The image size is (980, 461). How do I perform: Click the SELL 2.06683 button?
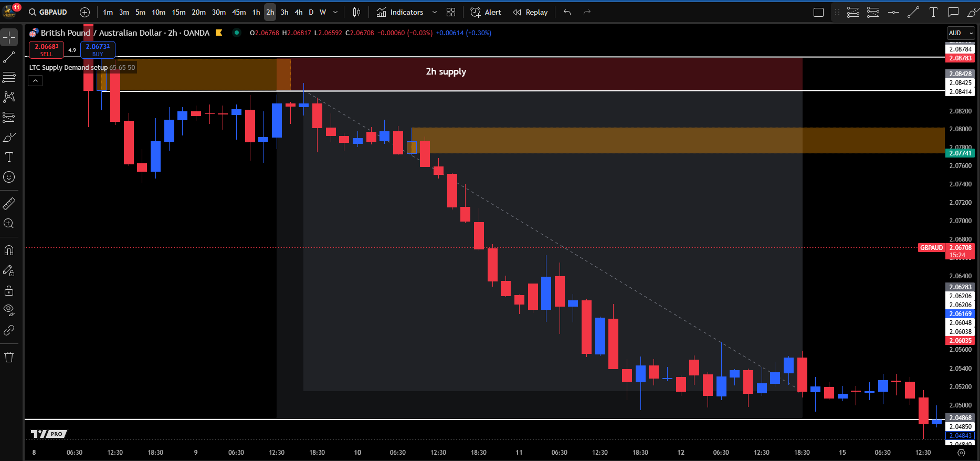tap(46, 50)
